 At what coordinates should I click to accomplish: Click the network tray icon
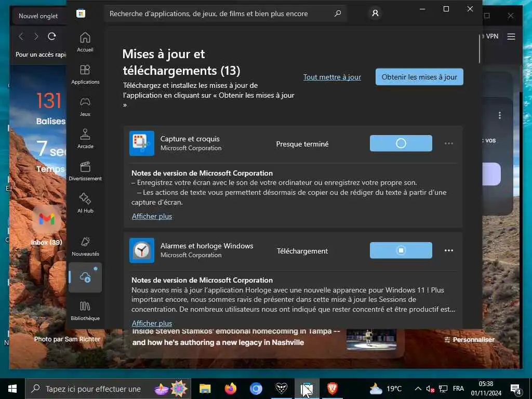tap(443, 389)
